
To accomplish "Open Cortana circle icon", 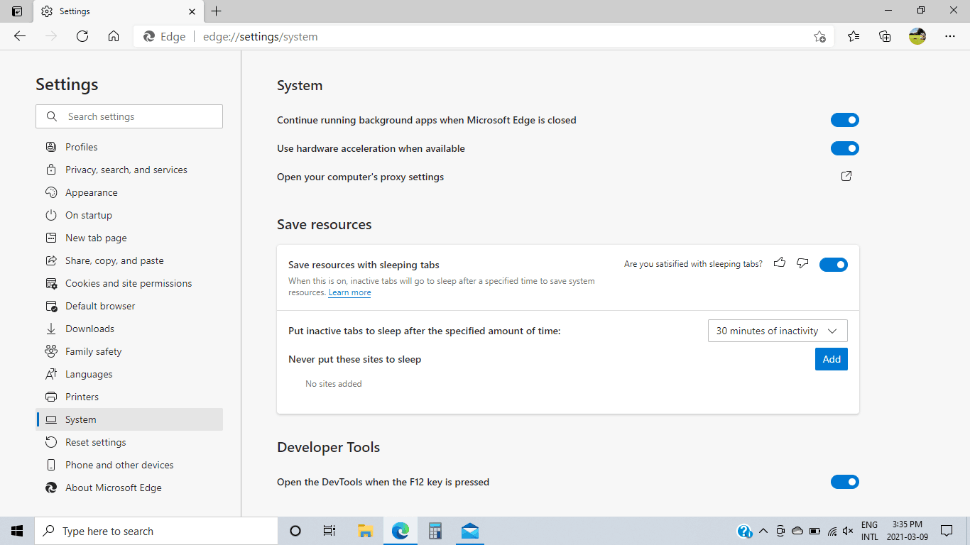I will 295,531.
